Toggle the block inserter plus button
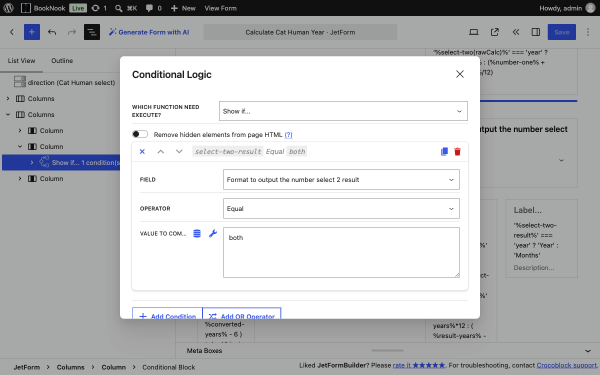The image size is (600, 375). point(32,32)
